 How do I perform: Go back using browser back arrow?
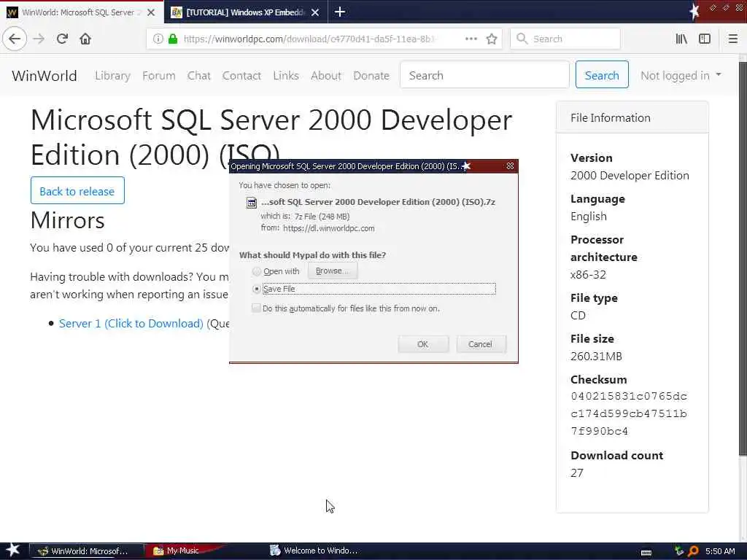pyautogui.click(x=15, y=39)
